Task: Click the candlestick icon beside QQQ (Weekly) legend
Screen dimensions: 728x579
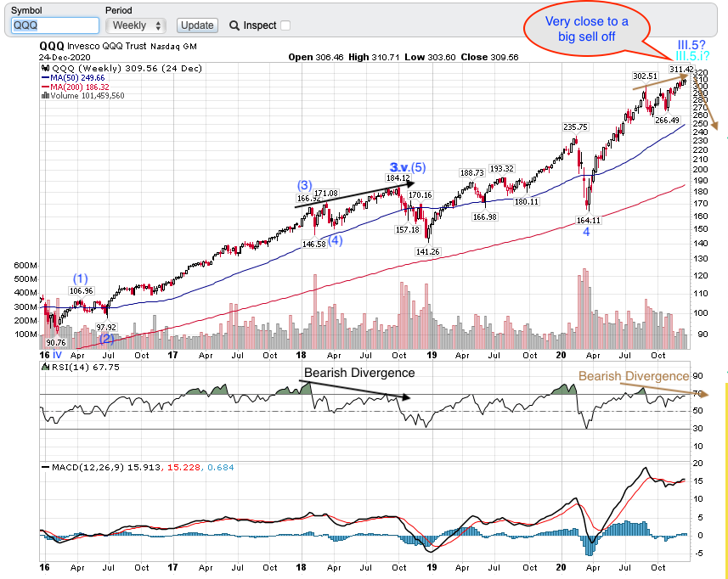Action: click(x=44, y=67)
